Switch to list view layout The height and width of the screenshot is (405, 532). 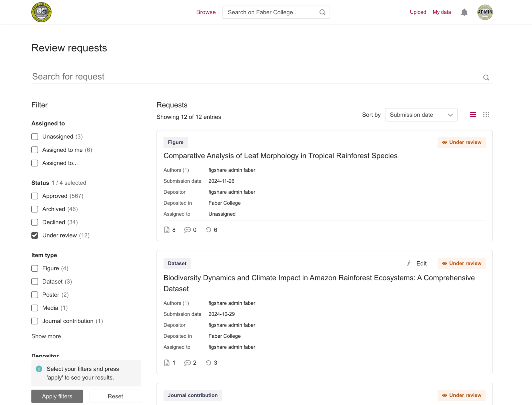473,115
